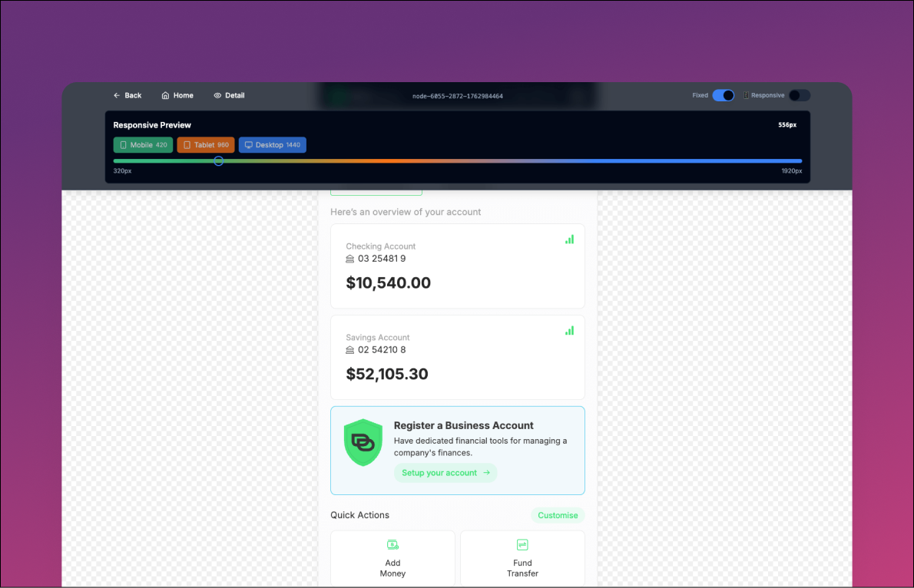The image size is (914, 588).
Task: Click the arrow in Setup your account
Action: 486,473
